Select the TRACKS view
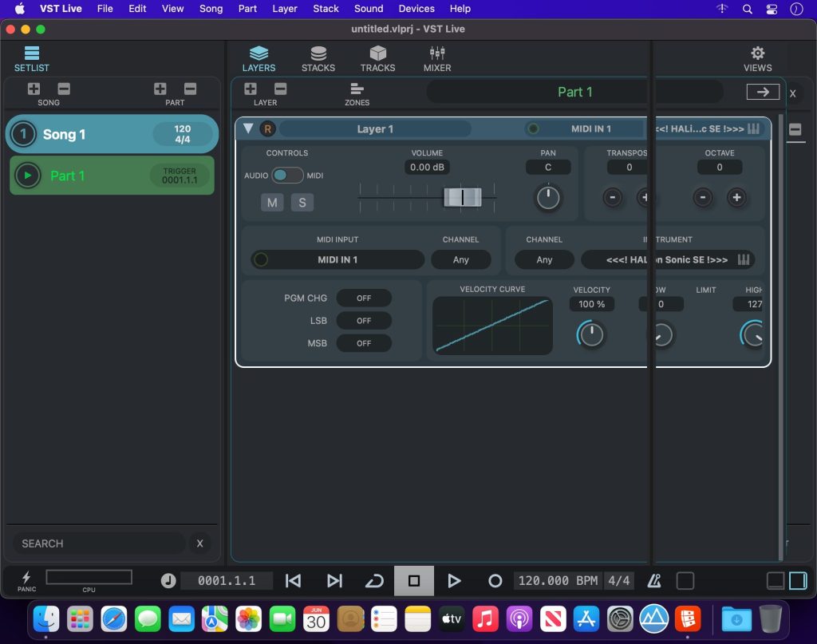Viewport: 817px width, 644px height. point(377,57)
